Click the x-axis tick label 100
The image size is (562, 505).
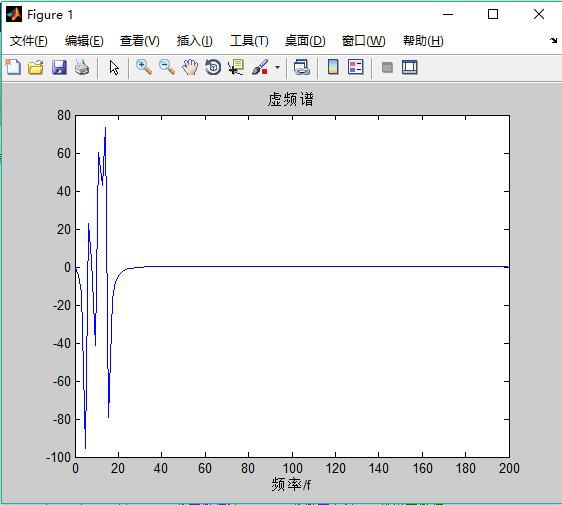pos(292,468)
